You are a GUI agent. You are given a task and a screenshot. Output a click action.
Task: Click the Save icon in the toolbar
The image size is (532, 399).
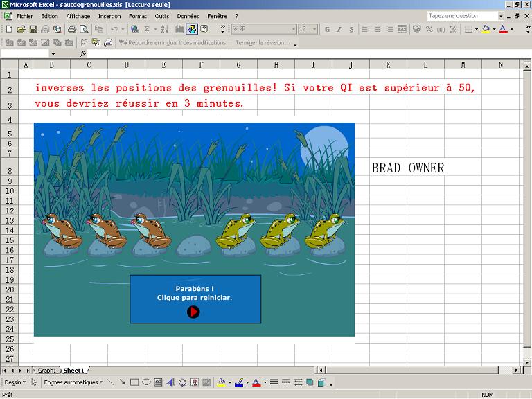point(33,29)
